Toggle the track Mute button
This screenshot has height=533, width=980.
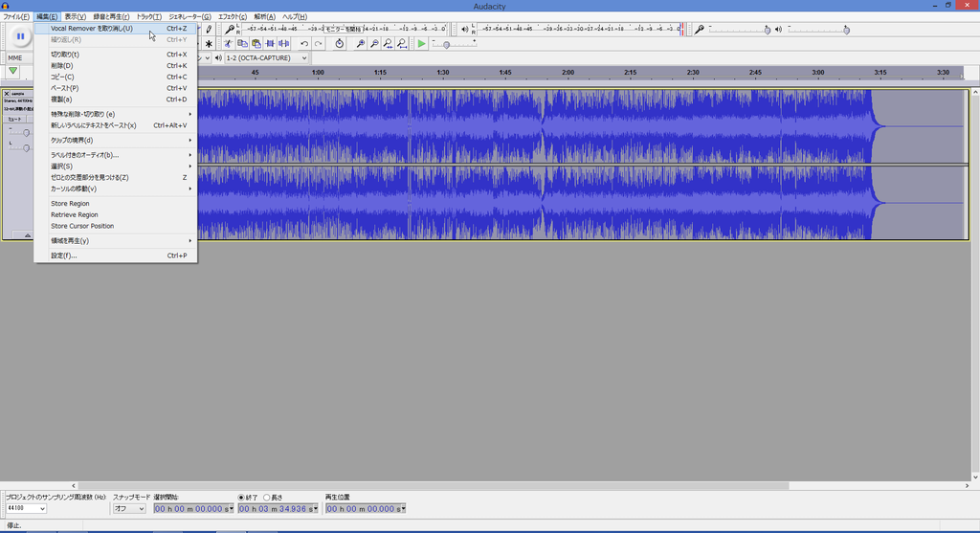coord(13,119)
